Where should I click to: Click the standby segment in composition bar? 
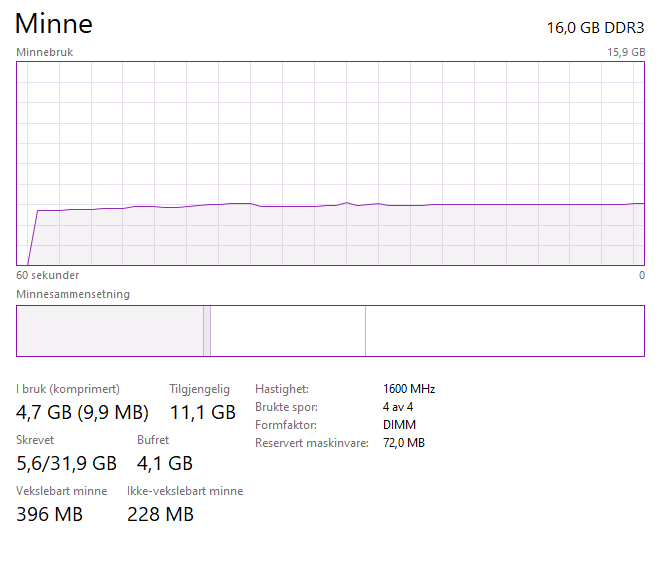click(x=288, y=331)
